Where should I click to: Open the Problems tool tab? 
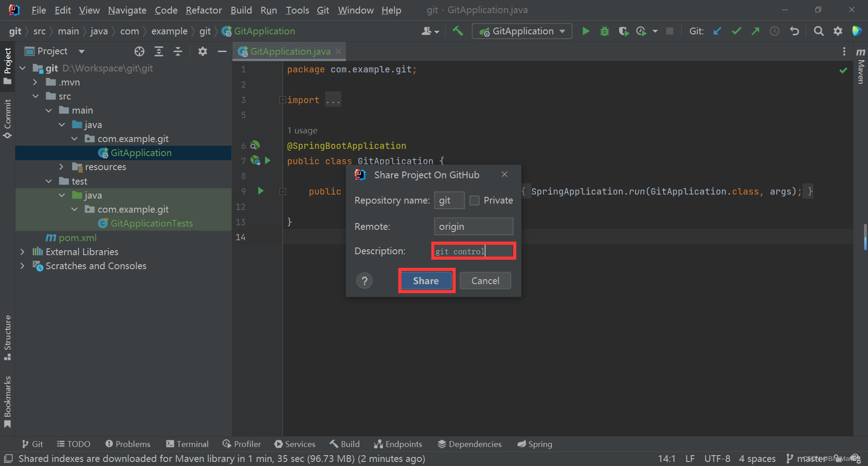tap(128, 444)
